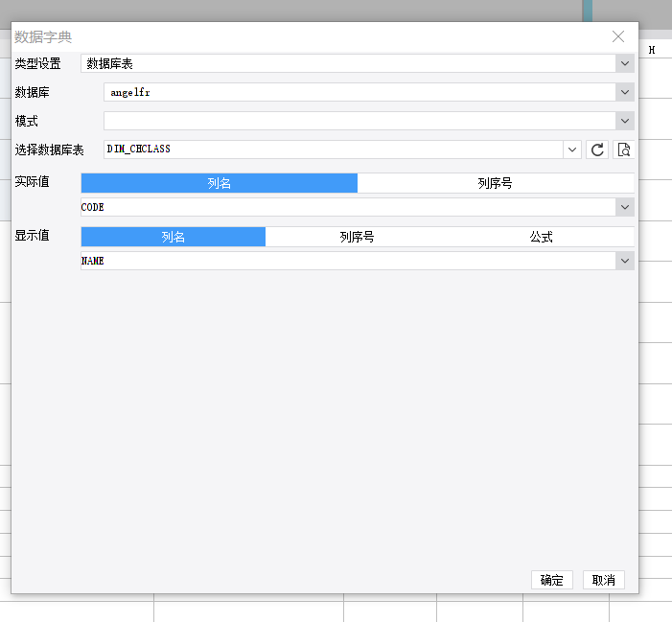This screenshot has width=672, height=622.
Task: Close the 数据字典 dialog
Action: pyautogui.click(x=618, y=36)
